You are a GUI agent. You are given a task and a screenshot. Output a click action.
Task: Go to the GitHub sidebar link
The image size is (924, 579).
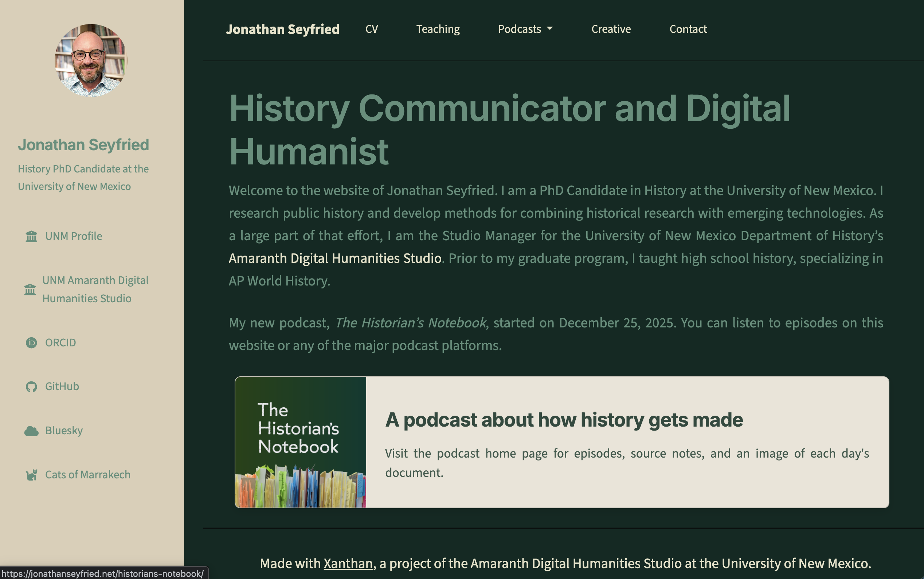[62, 387]
